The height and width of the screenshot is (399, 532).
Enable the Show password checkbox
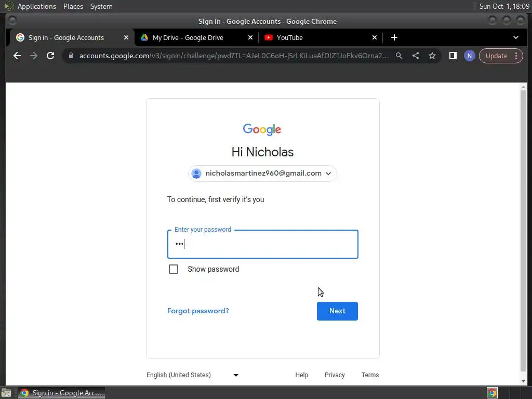coord(174,269)
